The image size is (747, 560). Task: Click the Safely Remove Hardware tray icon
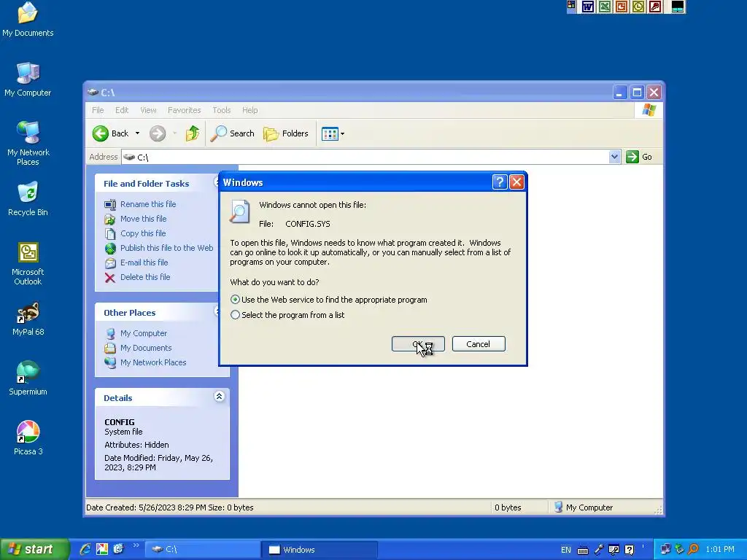point(679,549)
